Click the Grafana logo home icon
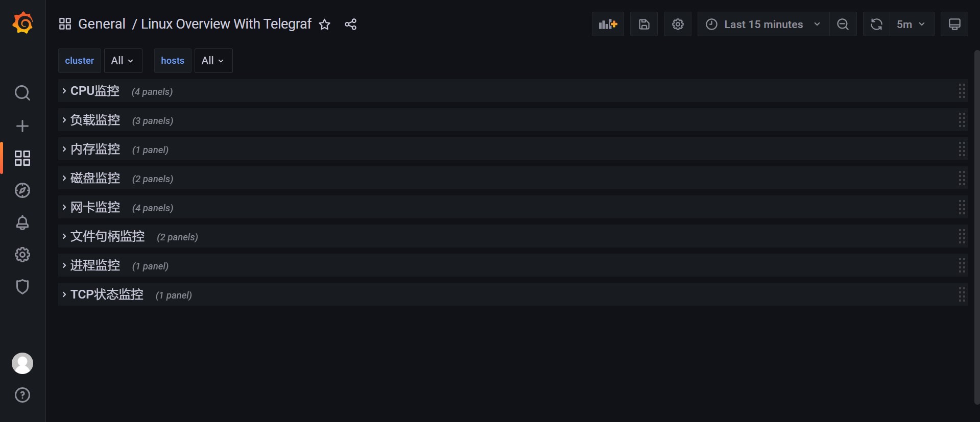 click(22, 23)
